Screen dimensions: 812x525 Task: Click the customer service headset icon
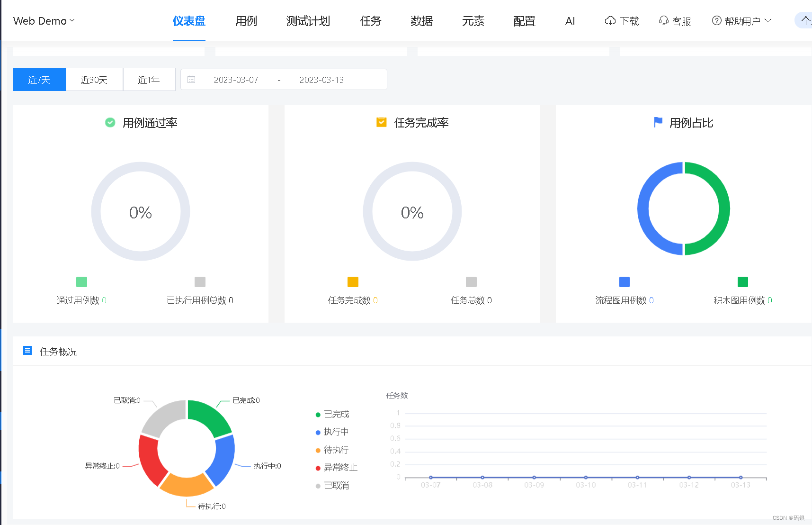pyautogui.click(x=663, y=21)
